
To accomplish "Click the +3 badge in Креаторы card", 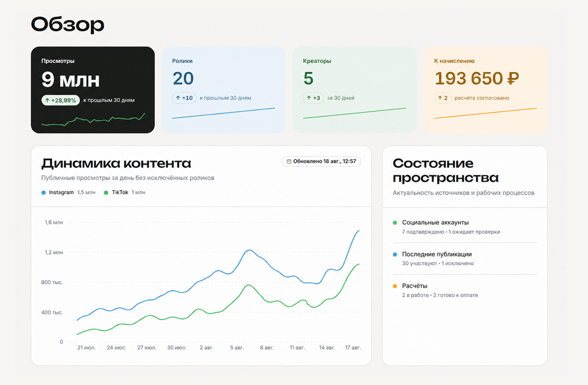I will 314,98.
